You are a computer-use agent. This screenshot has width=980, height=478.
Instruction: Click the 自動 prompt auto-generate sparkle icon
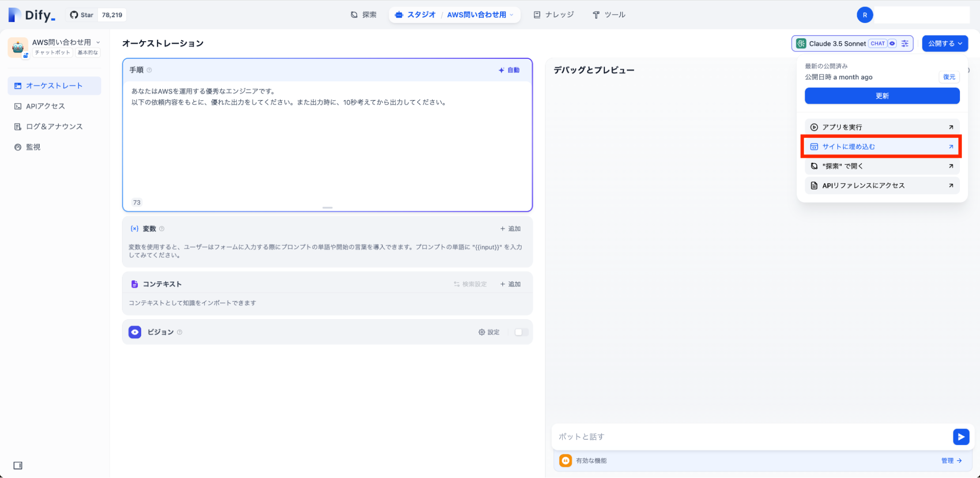(x=502, y=70)
